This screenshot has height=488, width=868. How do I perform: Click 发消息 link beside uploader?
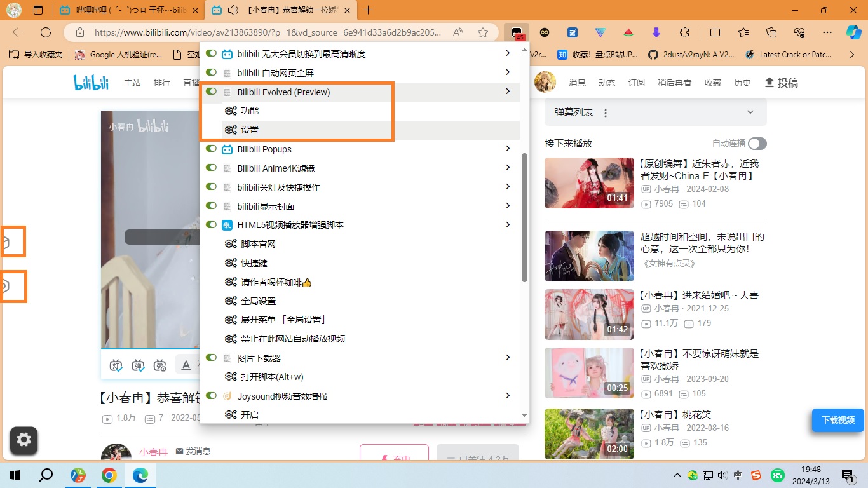click(x=193, y=451)
